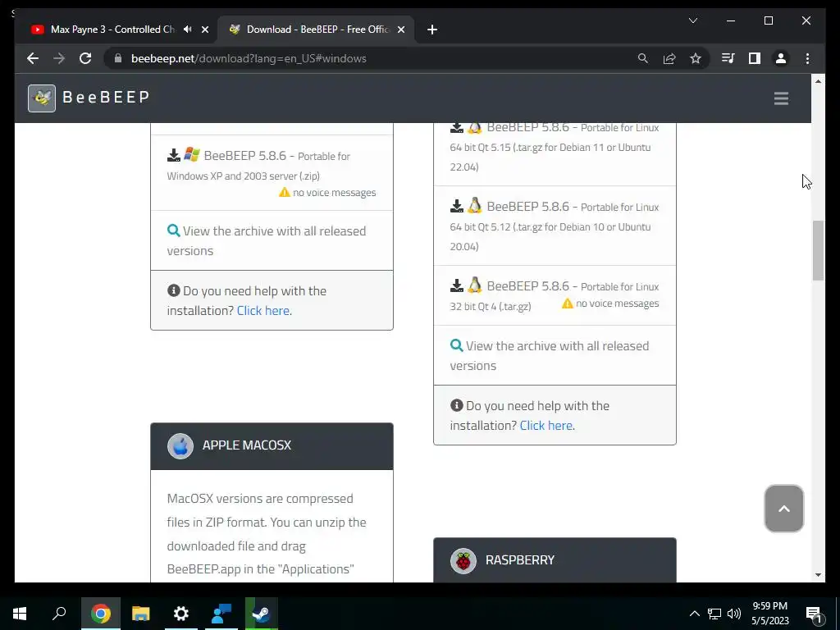Open Linux installation help Click here link
Image resolution: width=840 pixels, height=630 pixels.
[547, 426]
